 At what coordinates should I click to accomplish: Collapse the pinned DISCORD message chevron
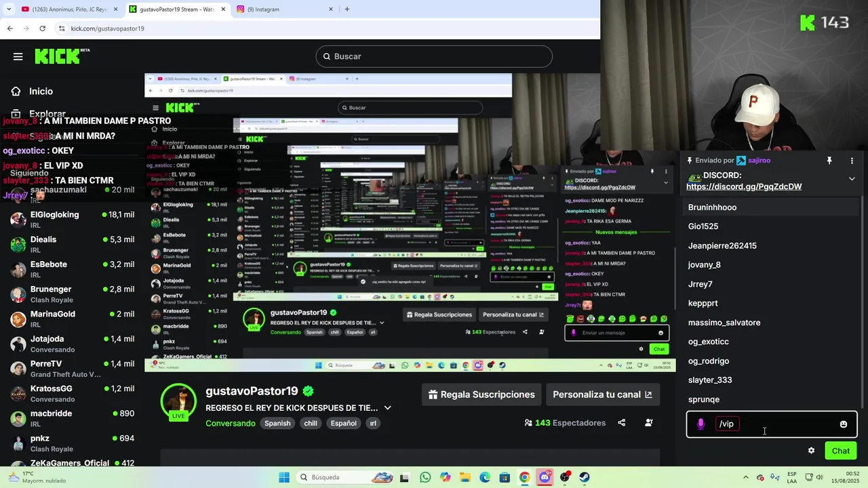tap(852, 179)
